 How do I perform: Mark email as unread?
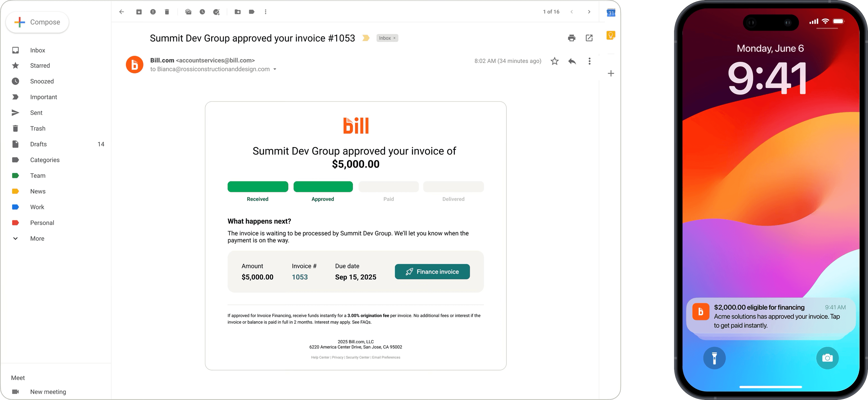pyautogui.click(x=188, y=12)
